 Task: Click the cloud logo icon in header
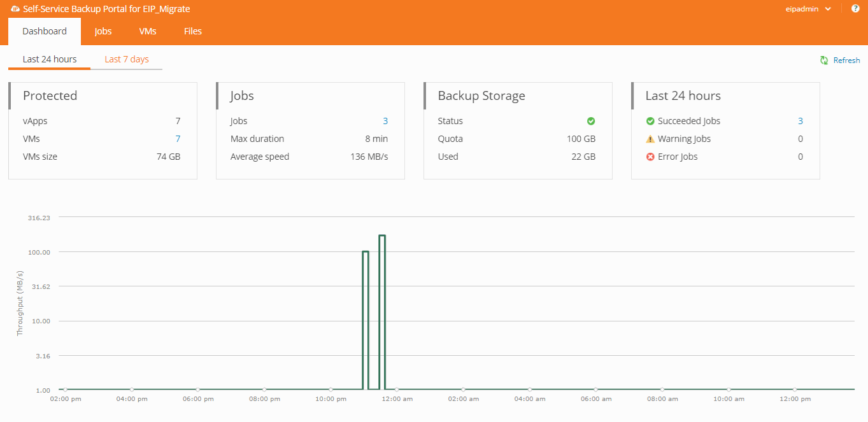pyautogui.click(x=15, y=9)
